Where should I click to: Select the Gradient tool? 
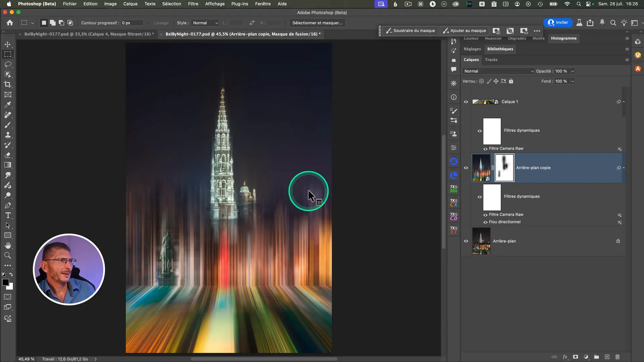[8, 165]
